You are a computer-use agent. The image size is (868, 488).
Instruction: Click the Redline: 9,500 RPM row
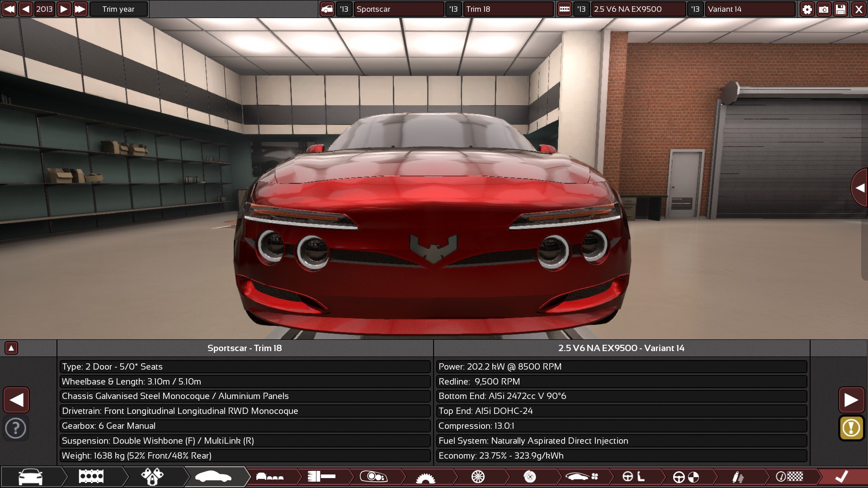pos(622,381)
